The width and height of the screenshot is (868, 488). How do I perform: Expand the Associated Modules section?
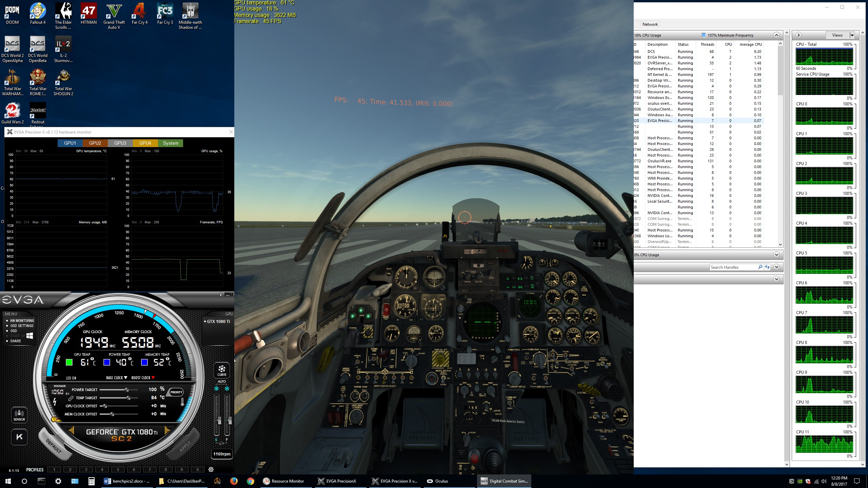pyautogui.click(x=776, y=279)
